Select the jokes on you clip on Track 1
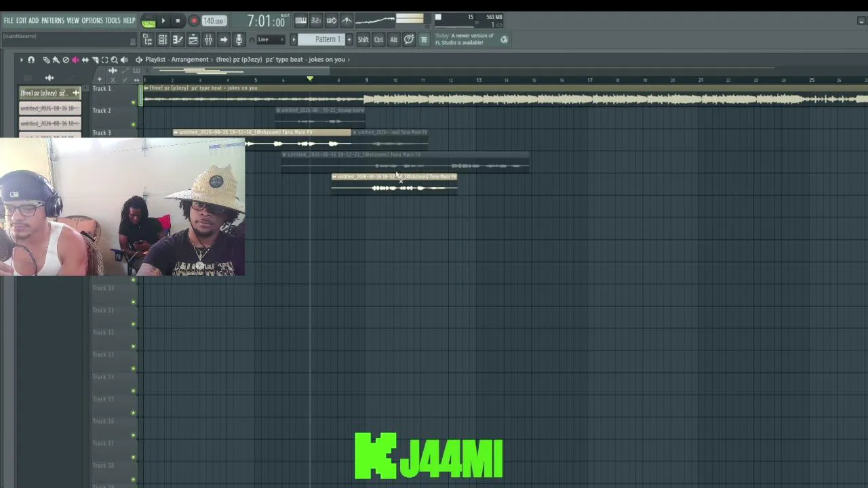The width and height of the screenshot is (868, 488). pyautogui.click(x=505, y=96)
